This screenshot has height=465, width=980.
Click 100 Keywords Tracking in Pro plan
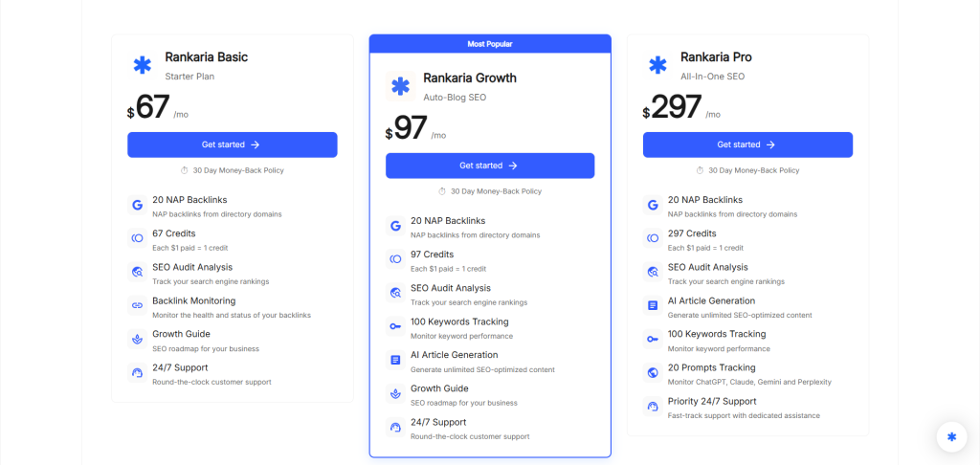point(717,334)
